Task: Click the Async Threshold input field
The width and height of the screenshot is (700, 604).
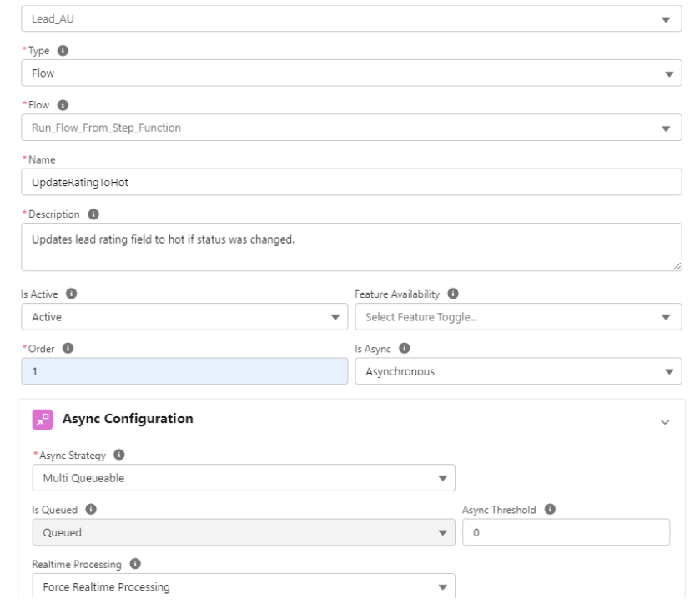Action: click(x=566, y=532)
